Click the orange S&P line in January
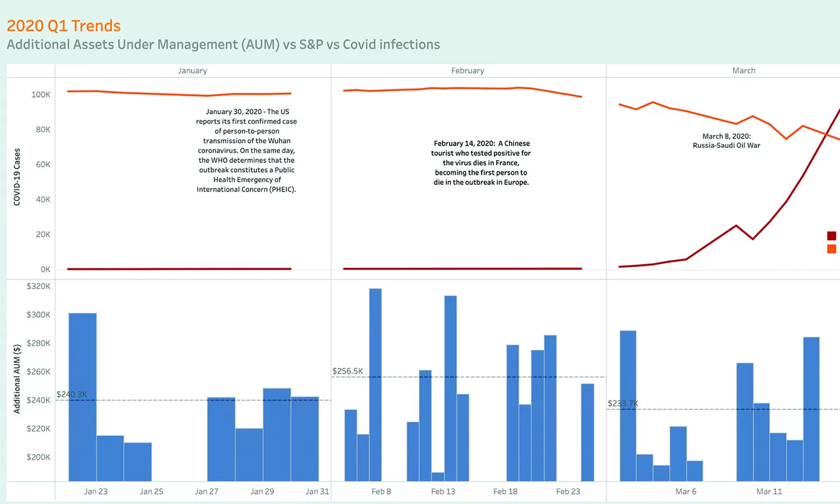Screen dimensions: 840x504 pos(179,94)
